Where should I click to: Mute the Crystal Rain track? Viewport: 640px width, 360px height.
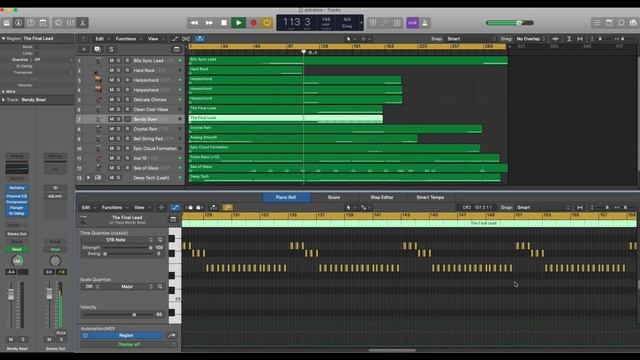pyautogui.click(x=111, y=129)
